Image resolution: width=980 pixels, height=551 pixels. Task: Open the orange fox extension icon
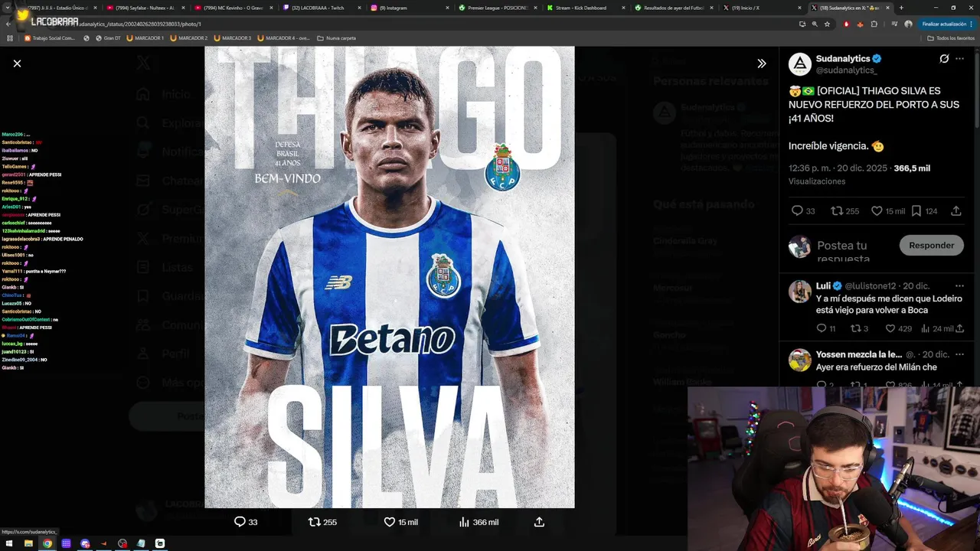point(861,24)
